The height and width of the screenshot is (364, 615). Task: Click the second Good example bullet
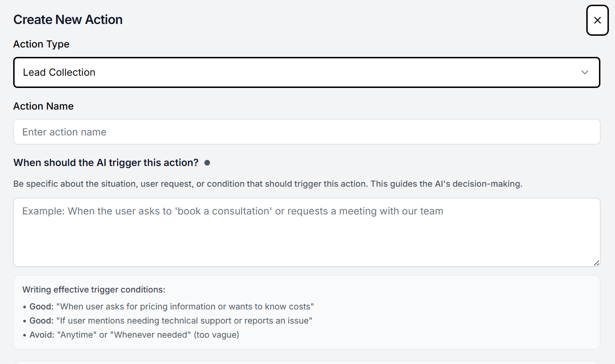pos(171,320)
